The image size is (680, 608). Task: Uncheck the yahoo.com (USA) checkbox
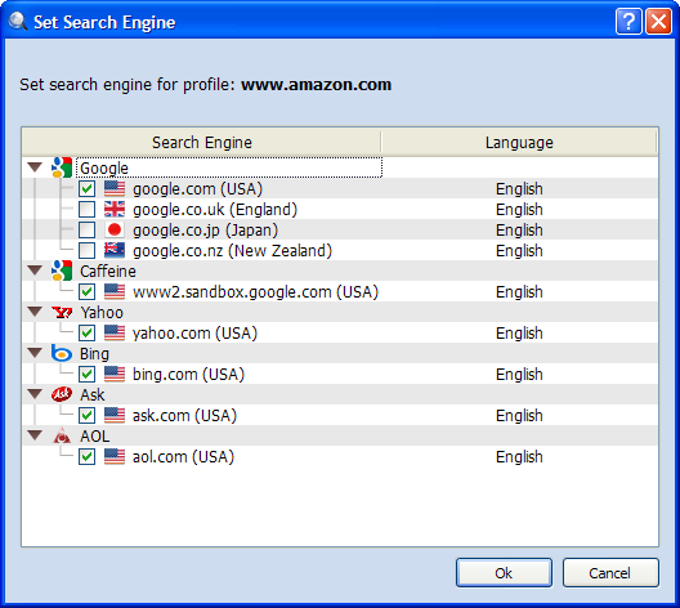pos(87,333)
